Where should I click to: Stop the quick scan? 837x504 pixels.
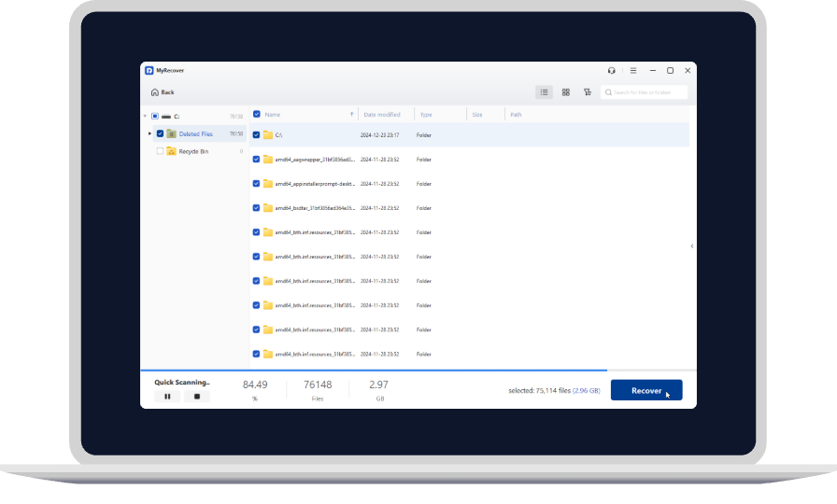click(196, 396)
